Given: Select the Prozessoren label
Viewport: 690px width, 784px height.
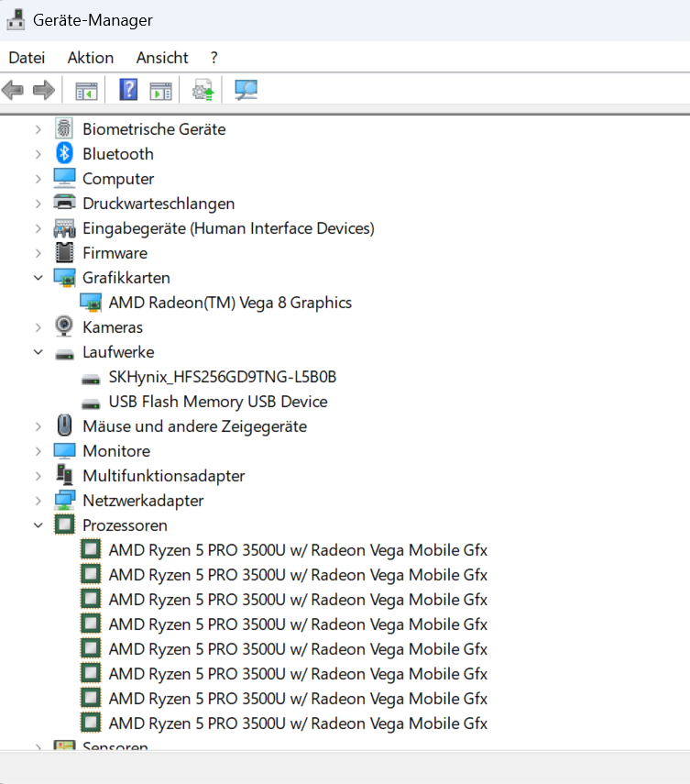Looking at the screenshot, I should 125,525.
